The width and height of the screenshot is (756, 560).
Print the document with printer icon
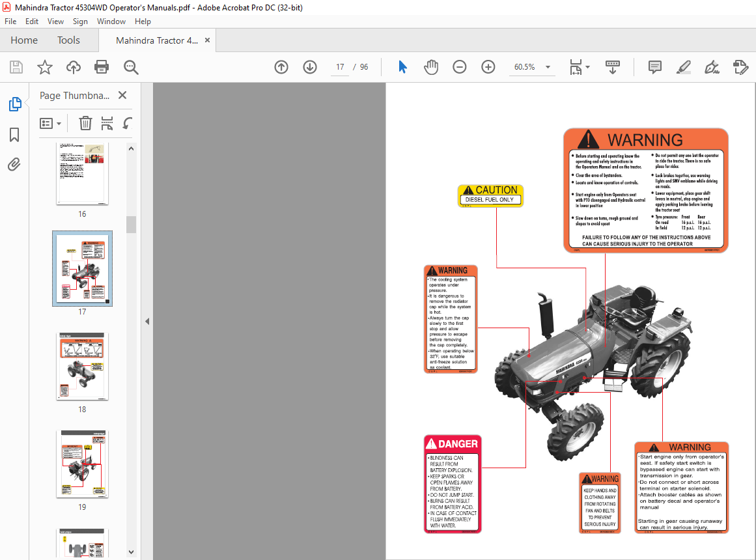[x=102, y=67]
